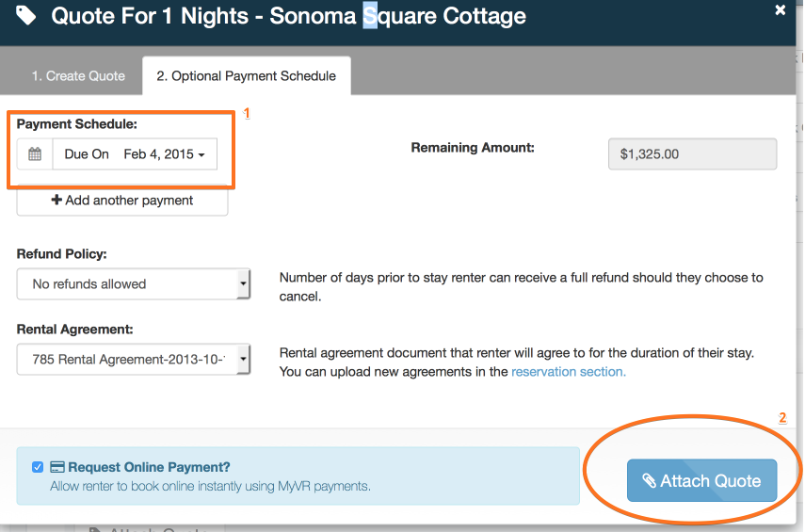
Task: Click the orange annotation number 2
Action: [x=782, y=417]
